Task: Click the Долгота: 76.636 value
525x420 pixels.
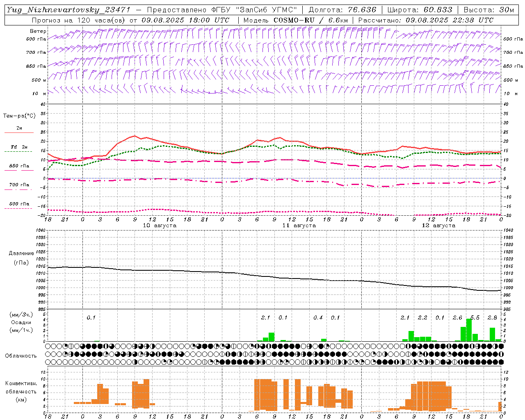Action: (342, 10)
